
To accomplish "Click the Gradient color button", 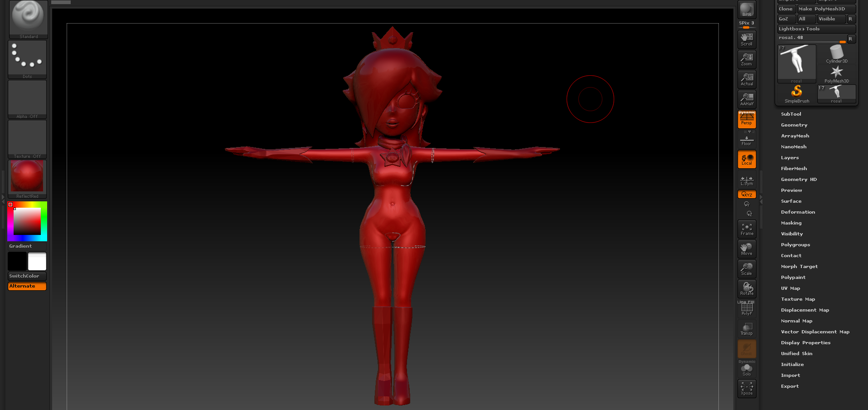I will (x=27, y=246).
